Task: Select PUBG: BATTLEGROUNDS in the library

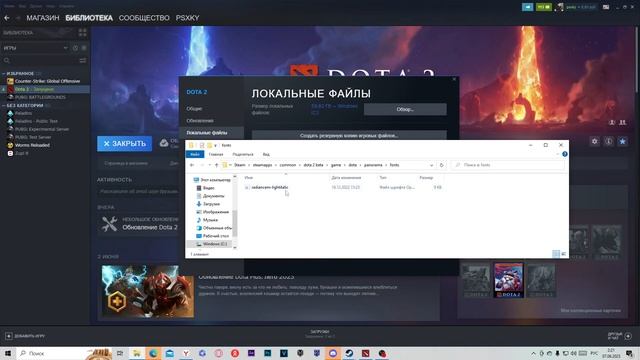Action: [40, 97]
